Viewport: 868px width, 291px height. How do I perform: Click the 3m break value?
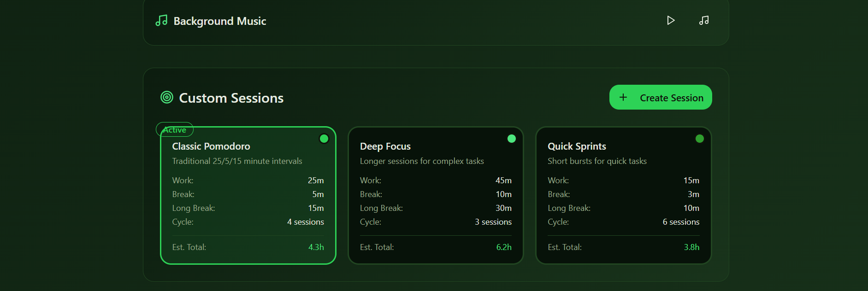coord(694,194)
